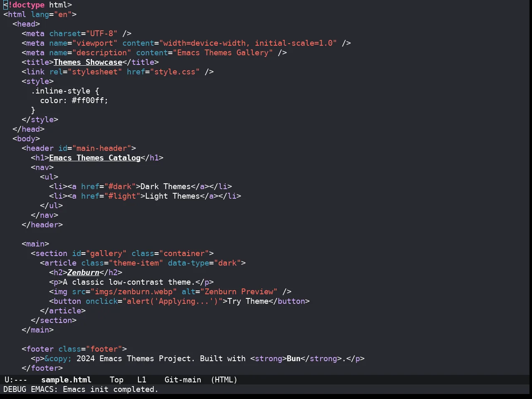Image resolution: width=532 pixels, height=399 pixels.
Task: Click the 'Emacs Themes Gallery' description string
Action: tap(223, 53)
